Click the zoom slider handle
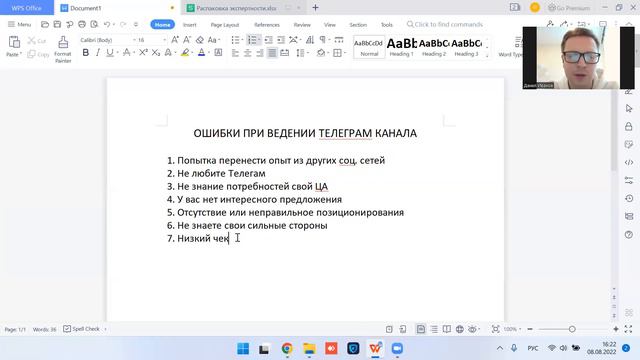The image size is (640, 360). [572, 329]
